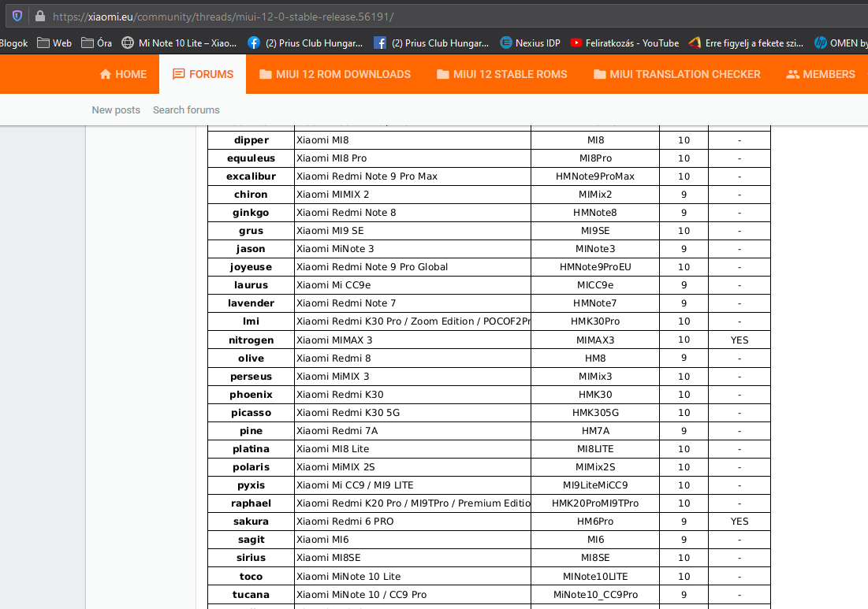
Task: Click the "HMNote9ProEU" cell
Action: (595, 267)
